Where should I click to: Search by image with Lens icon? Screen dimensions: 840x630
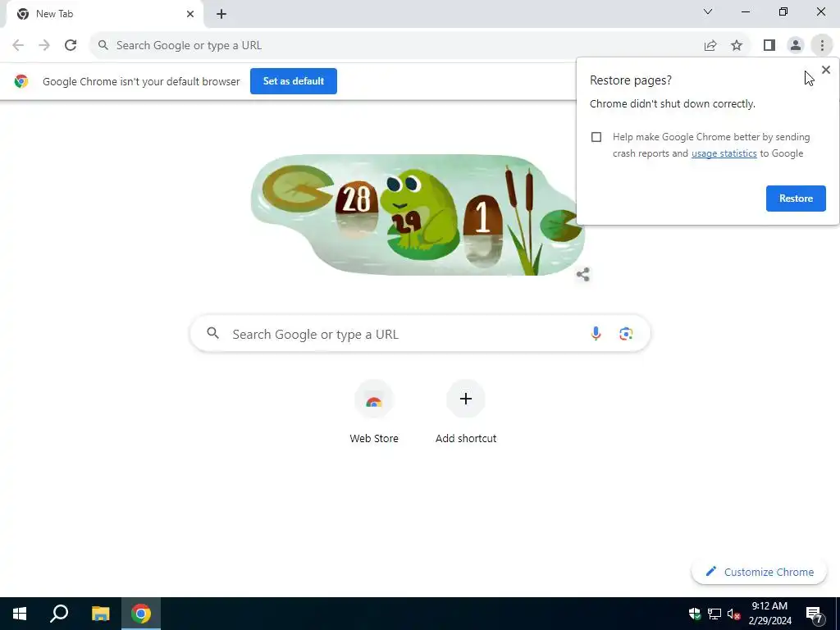pos(626,334)
